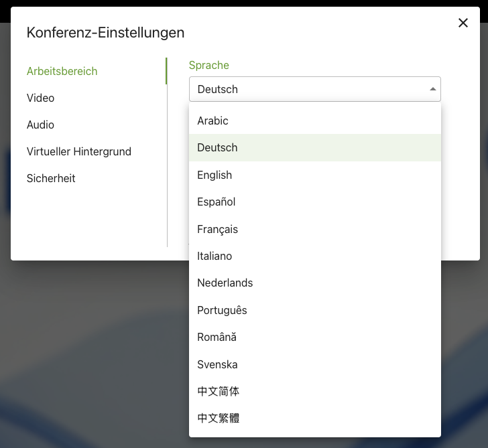
Task: Pick English as the language
Action: tap(215, 175)
